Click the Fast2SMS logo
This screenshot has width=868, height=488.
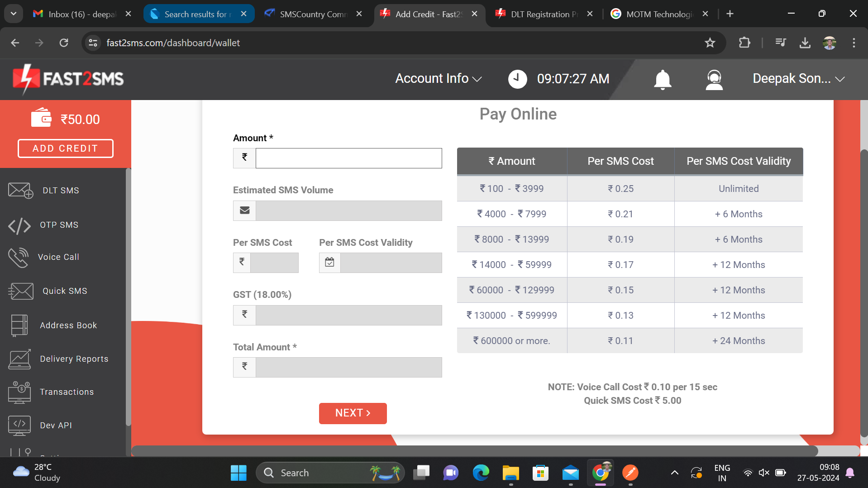68,79
